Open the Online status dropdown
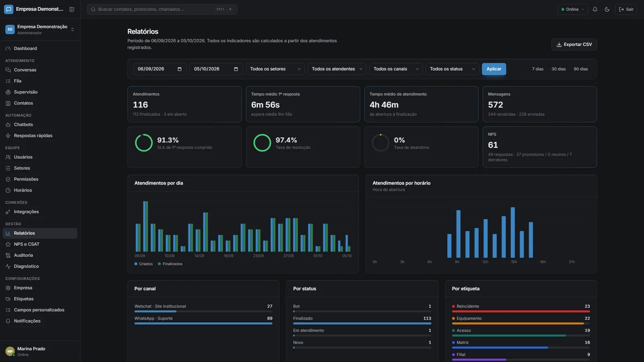644x362 pixels. tap(573, 9)
